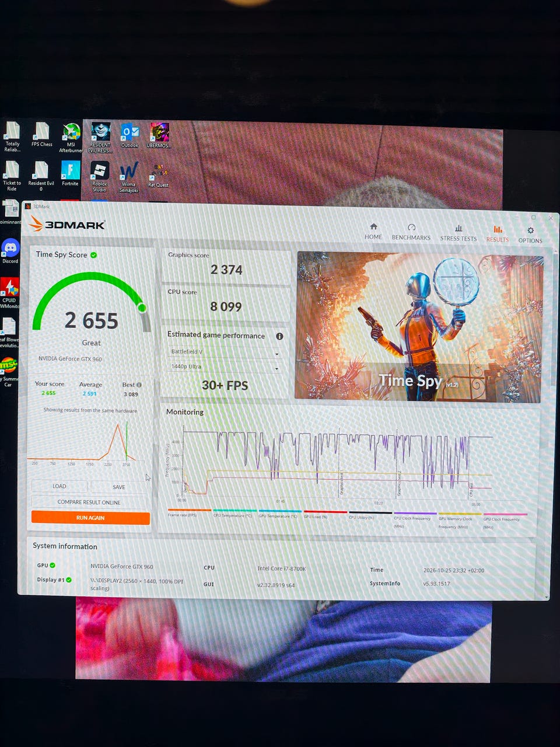Click the info icon beside Estimated game performance
This screenshot has width=560, height=747.
click(x=279, y=336)
